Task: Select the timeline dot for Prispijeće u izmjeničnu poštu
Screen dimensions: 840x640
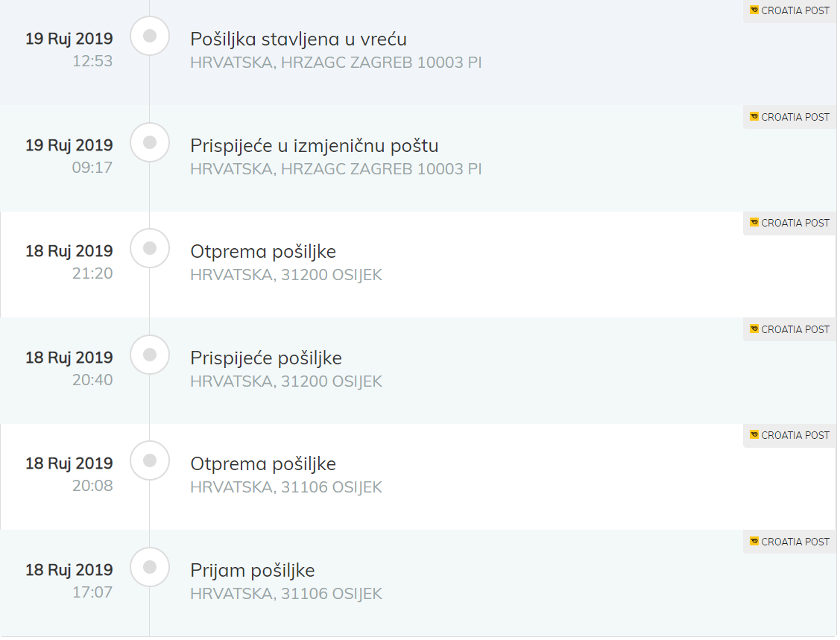Action: 150,142
